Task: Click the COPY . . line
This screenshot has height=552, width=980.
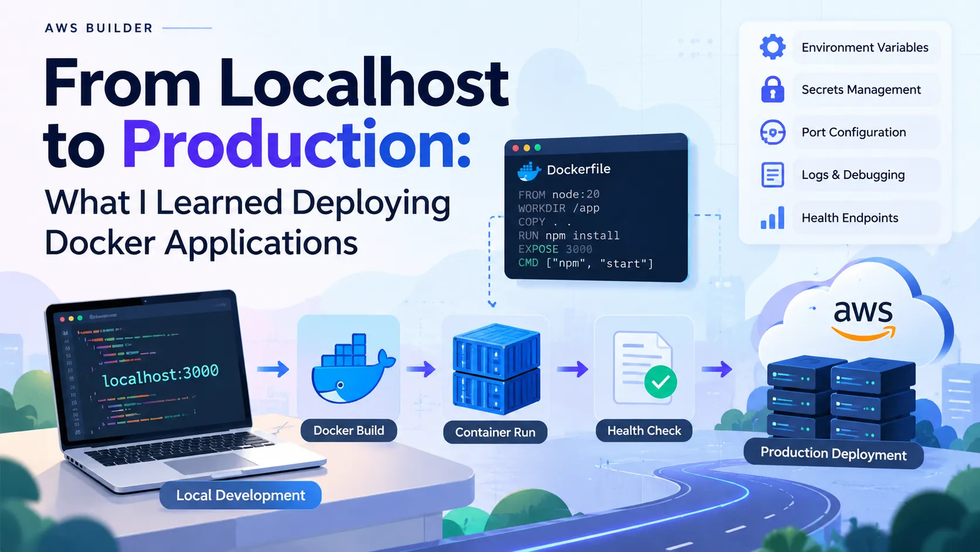Action: (545, 222)
